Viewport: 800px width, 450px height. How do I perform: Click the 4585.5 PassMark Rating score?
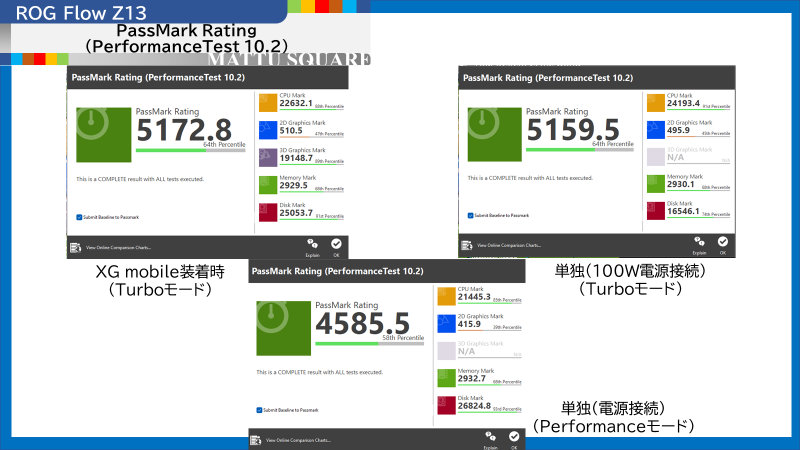pyautogui.click(x=362, y=323)
